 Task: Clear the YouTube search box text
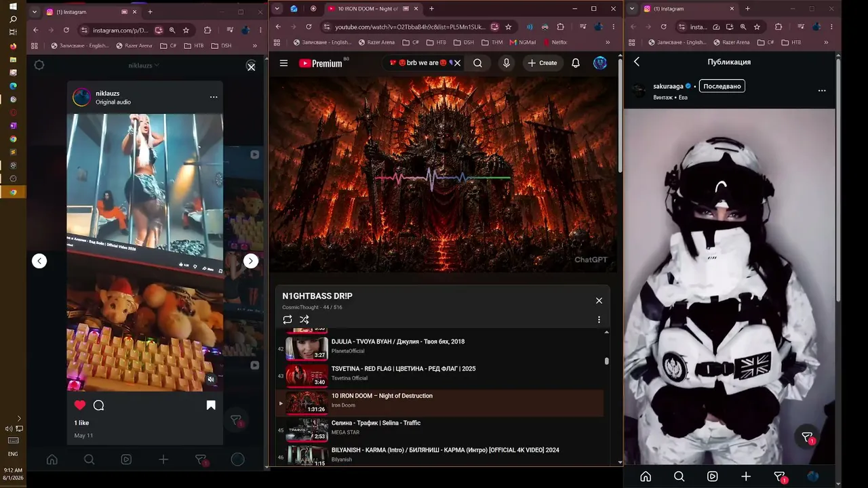pos(457,63)
